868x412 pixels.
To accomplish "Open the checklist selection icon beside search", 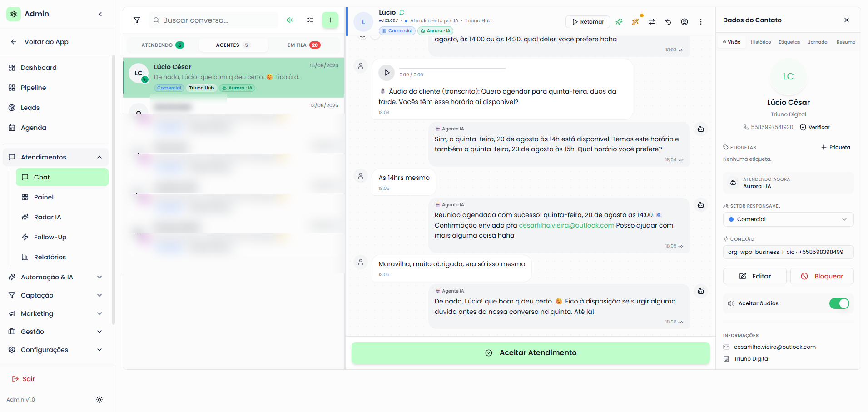I will (310, 20).
